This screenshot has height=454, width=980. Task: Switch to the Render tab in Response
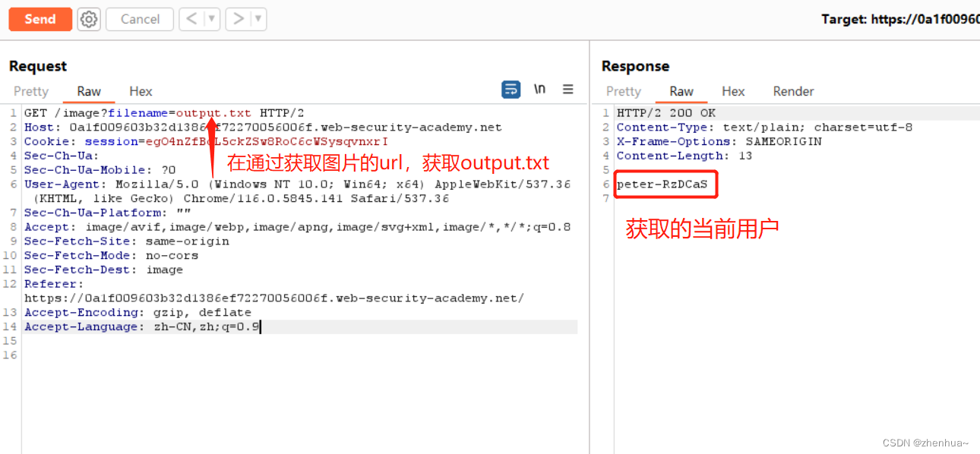[x=793, y=91]
